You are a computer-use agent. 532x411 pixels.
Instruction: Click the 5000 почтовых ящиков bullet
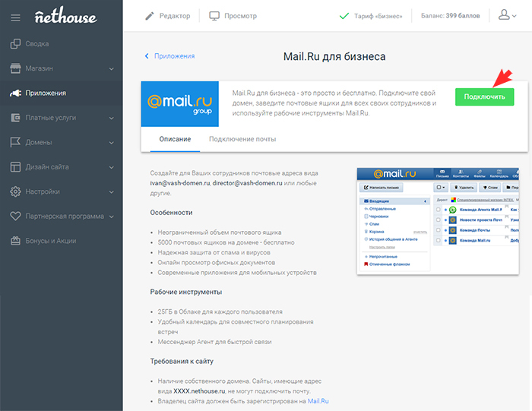pos(226,242)
